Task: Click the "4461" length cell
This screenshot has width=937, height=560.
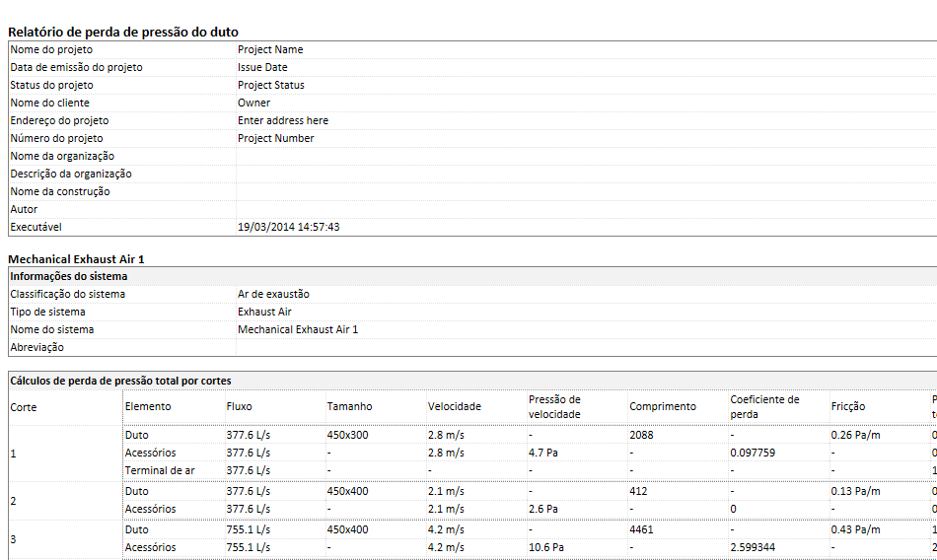Action: pyautogui.click(x=641, y=529)
